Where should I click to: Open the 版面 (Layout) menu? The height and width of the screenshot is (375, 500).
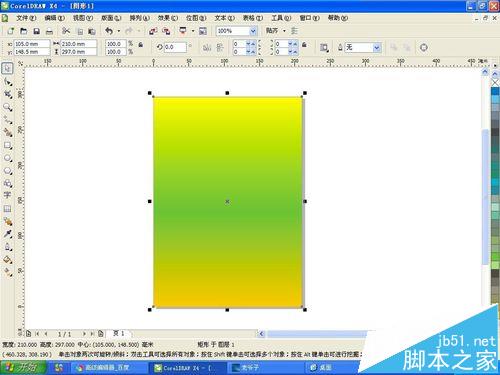pos(111,18)
